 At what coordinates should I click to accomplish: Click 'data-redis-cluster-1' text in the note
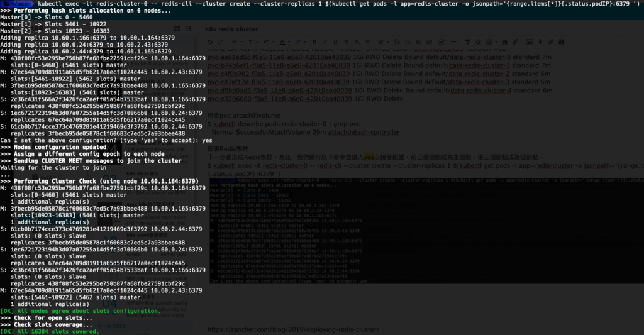pos(479,65)
